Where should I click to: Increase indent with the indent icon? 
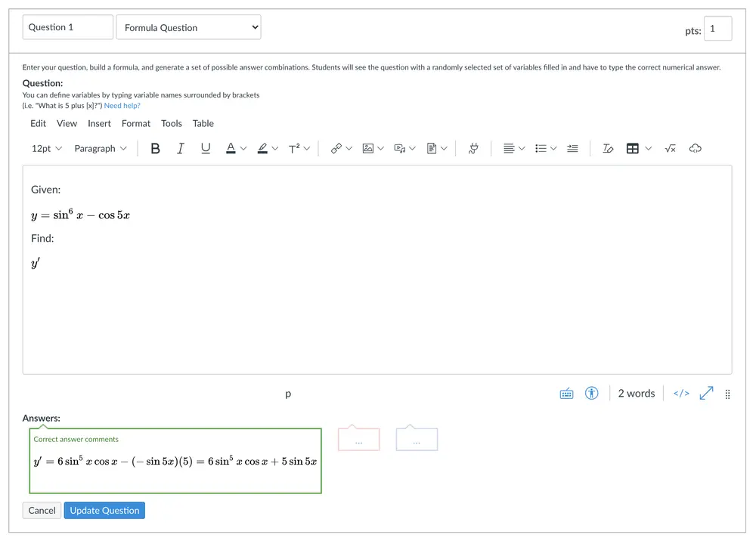point(572,148)
